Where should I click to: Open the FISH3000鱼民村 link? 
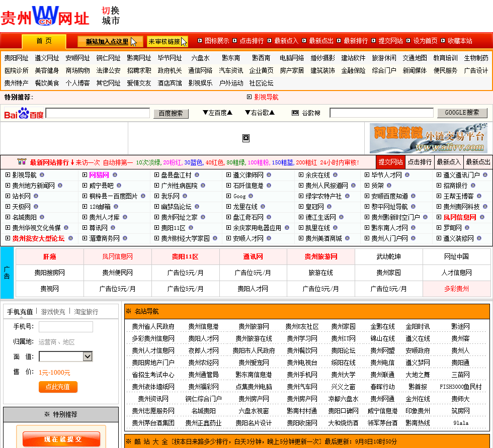tap(460, 387)
